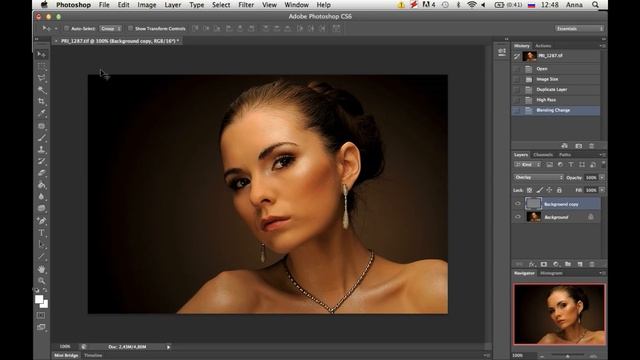Open the Layer menu

(x=173, y=5)
